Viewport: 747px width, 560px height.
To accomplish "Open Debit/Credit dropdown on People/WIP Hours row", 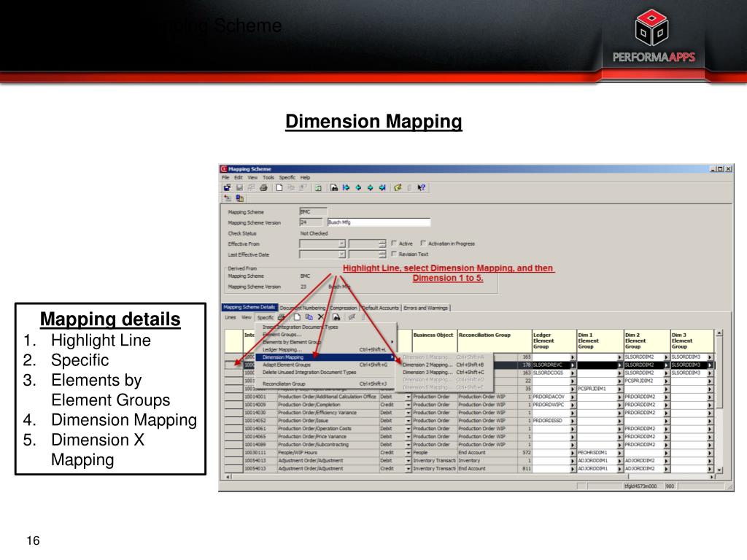I will pyautogui.click(x=409, y=453).
